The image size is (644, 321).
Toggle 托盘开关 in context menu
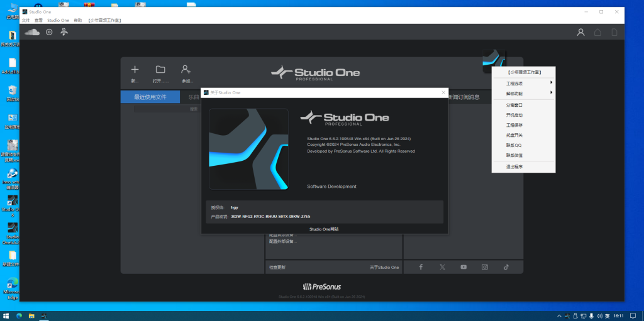pyautogui.click(x=524, y=135)
